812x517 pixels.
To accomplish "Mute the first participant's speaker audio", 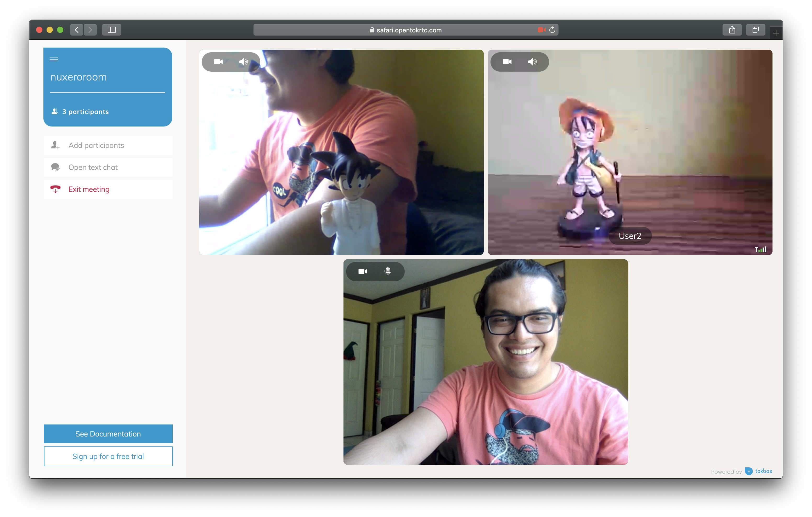I will 243,62.
